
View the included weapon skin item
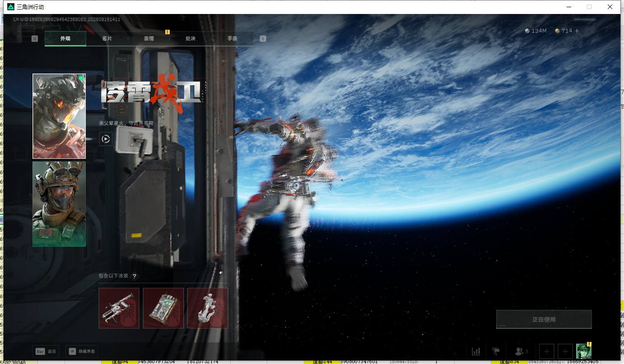[119, 308]
